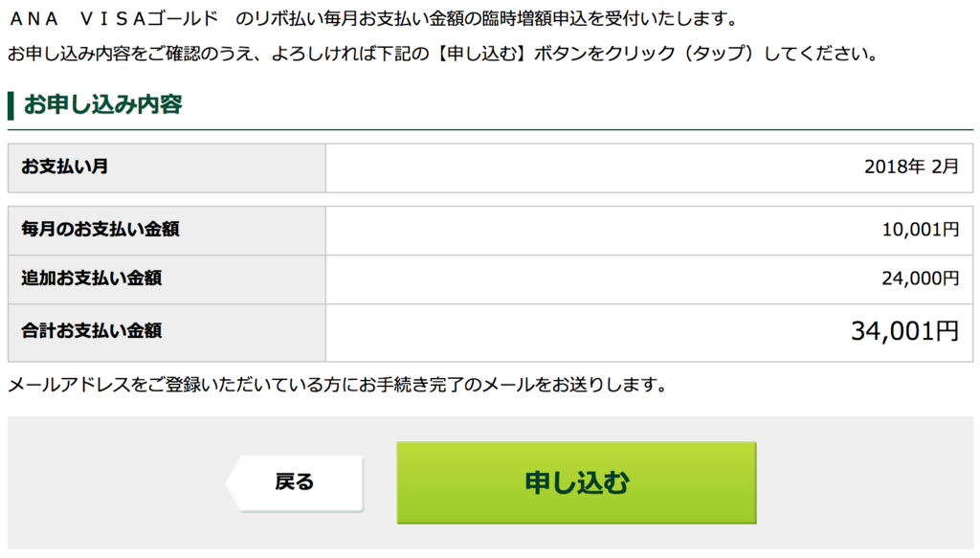Click the メールアドレス notice text
This screenshot has height=558, width=980.
pos(338,385)
